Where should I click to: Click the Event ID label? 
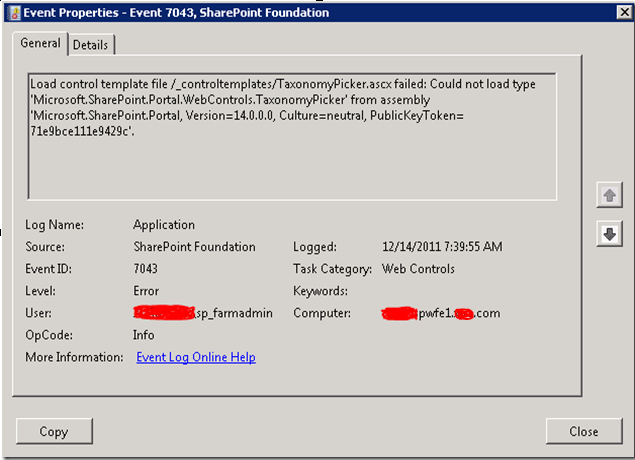pyautogui.click(x=49, y=269)
